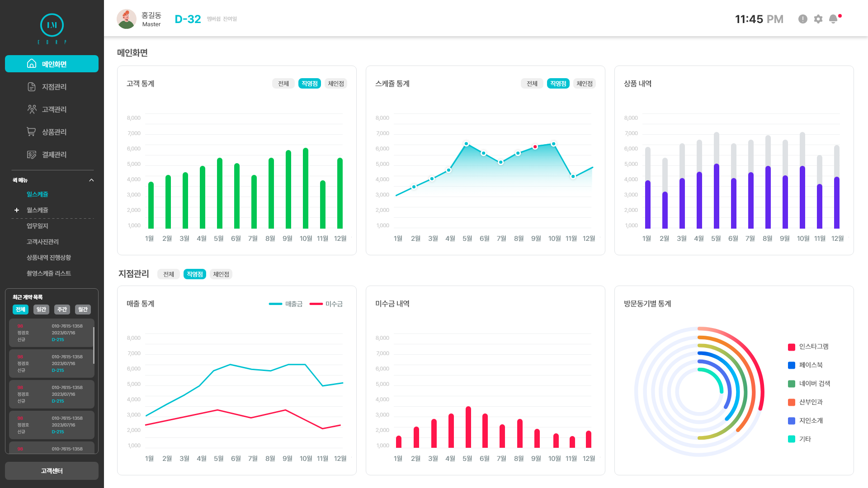This screenshot has width=868, height=488.
Task: Click 홍길동 user avatar
Action: click(127, 19)
